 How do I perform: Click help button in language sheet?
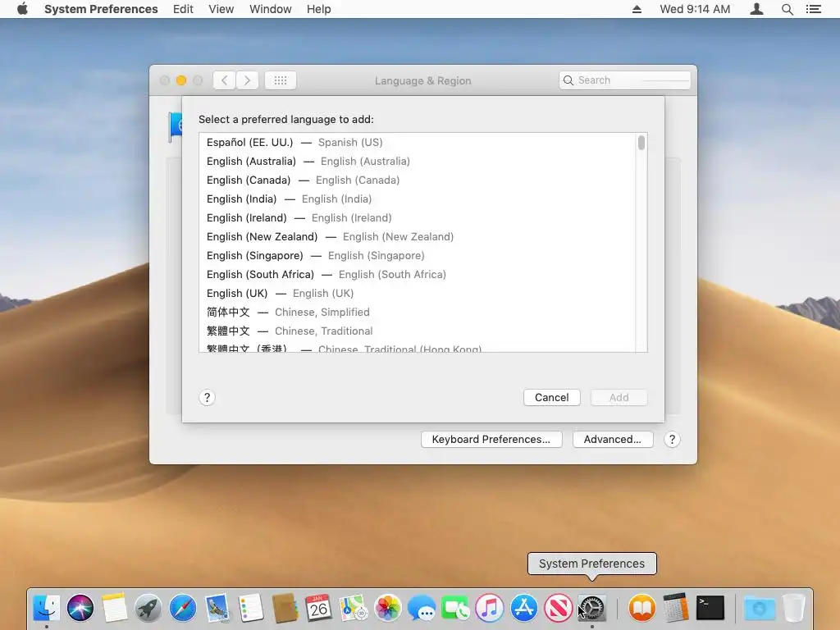click(208, 398)
